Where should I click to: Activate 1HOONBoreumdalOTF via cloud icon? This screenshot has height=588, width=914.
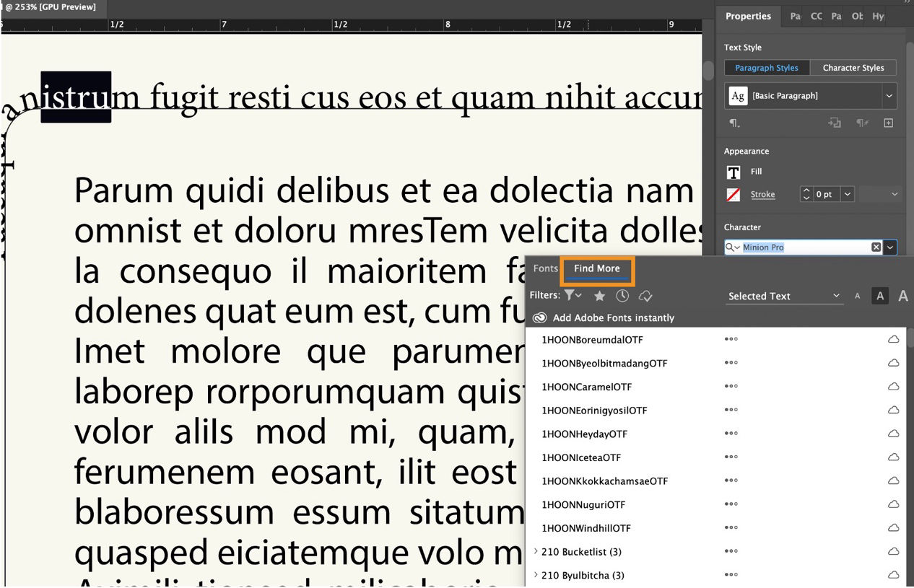click(x=893, y=339)
